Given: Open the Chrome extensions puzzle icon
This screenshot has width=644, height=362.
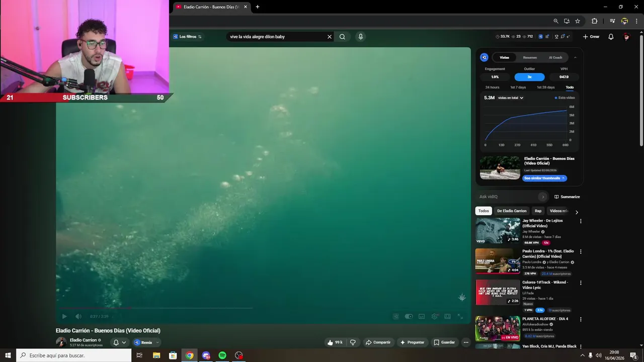Looking at the screenshot, I should click(x=594, y=21).
